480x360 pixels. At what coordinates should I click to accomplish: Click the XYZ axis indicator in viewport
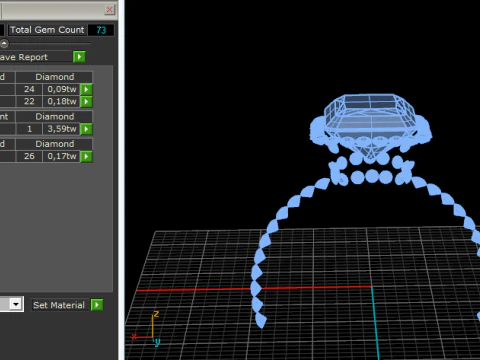(x=146, y=330)
